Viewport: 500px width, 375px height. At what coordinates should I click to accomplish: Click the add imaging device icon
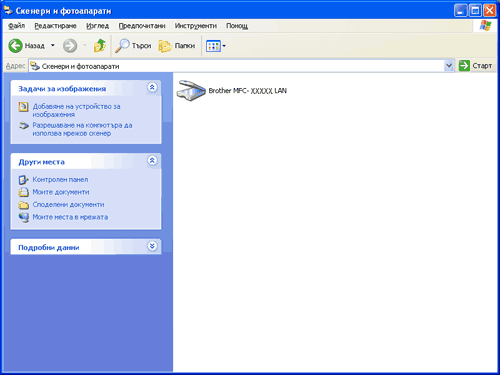[x=24, y=107]
